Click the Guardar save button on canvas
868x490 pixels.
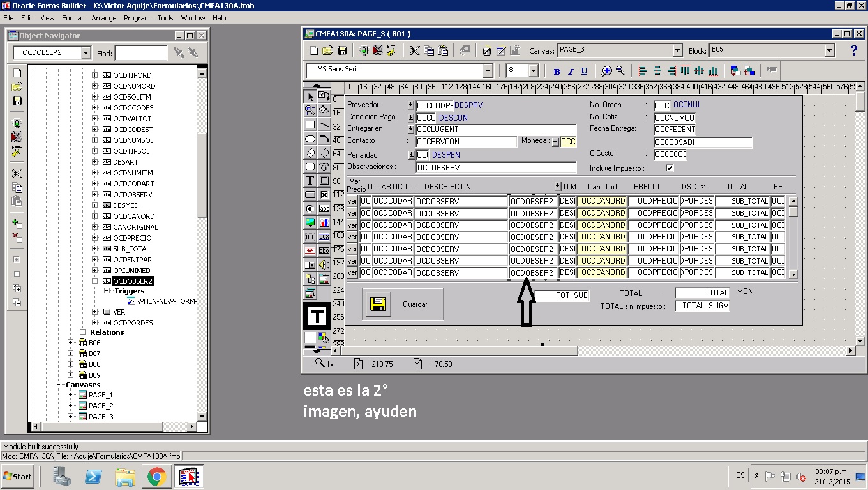[x=377, y=304]
